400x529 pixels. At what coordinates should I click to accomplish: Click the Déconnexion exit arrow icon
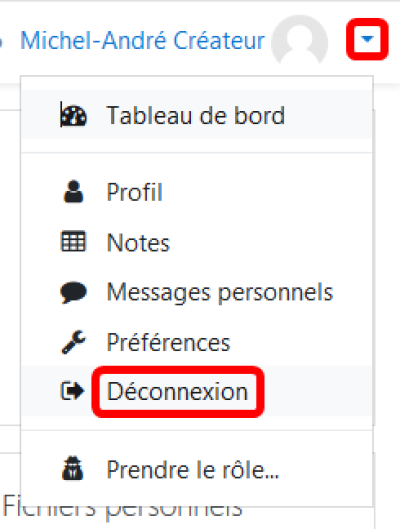tap(72, 391)
